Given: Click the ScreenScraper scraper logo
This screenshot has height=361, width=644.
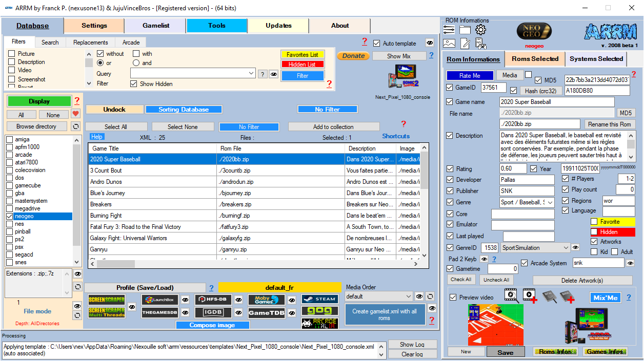Looking at the screenshot, I should [106, 300].
